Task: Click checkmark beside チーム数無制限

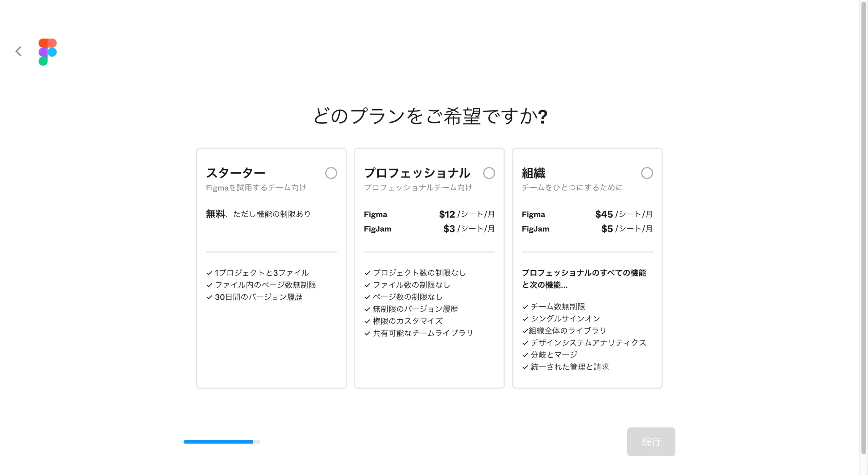Action: 525,307
